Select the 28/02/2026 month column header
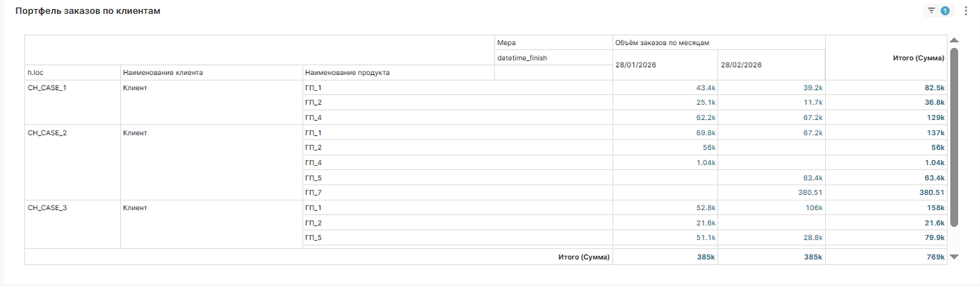The height and width of the screenshot is (286, 980). 741,65
